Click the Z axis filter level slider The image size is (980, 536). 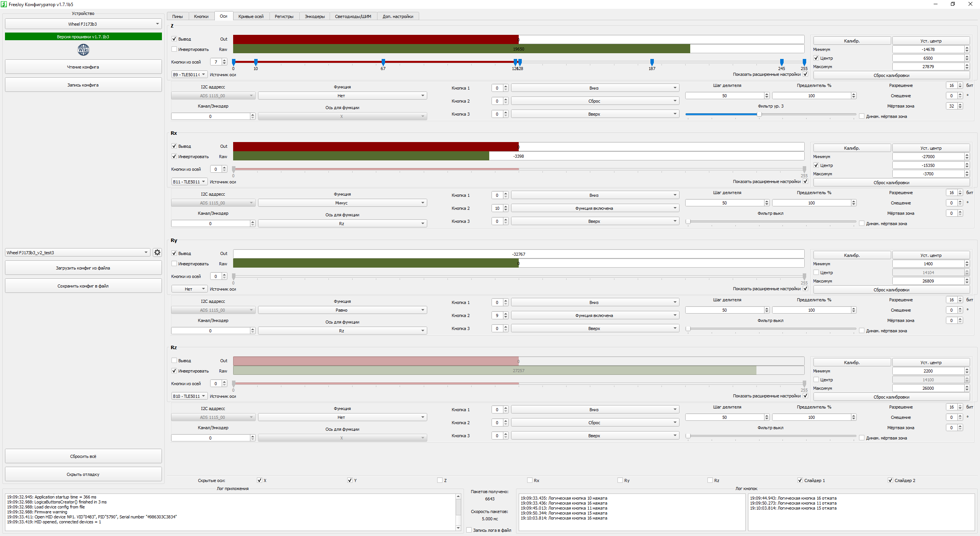tap(759, 114)
